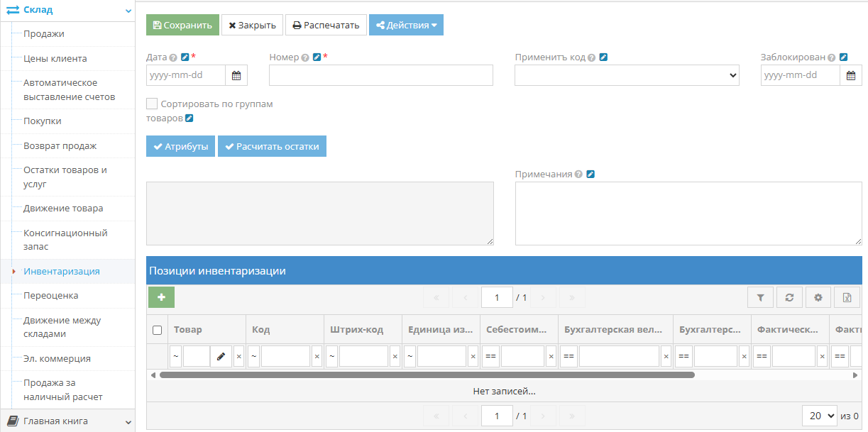Open the table filter funnel icon

760,298
